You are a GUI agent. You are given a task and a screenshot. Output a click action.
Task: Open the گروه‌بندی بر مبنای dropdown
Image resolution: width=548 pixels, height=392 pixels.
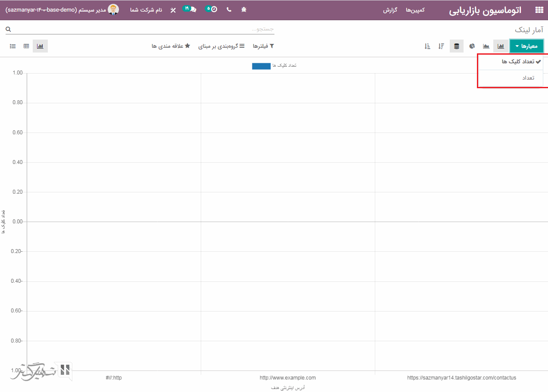[221, 46]
